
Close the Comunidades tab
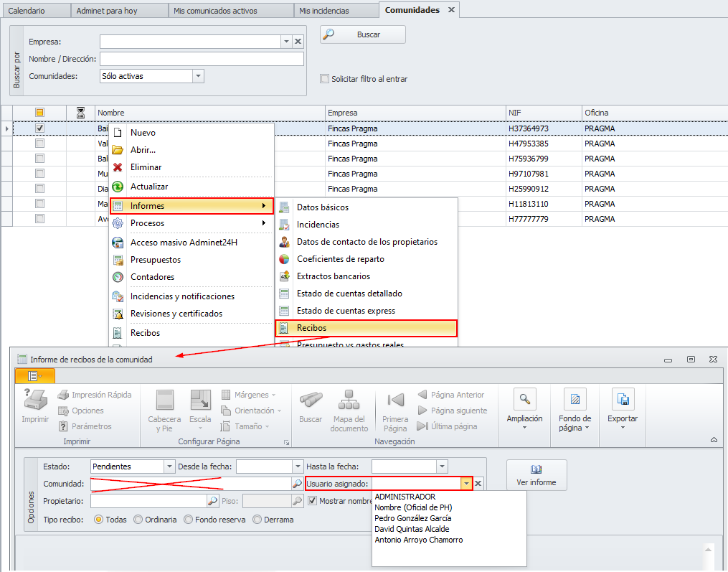(451, 10)
